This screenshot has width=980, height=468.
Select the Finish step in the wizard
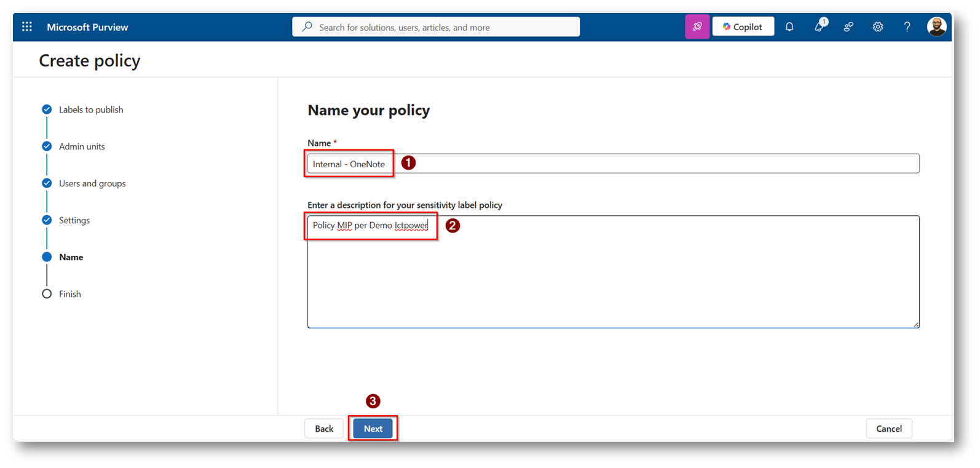click(x=70, y=294)
